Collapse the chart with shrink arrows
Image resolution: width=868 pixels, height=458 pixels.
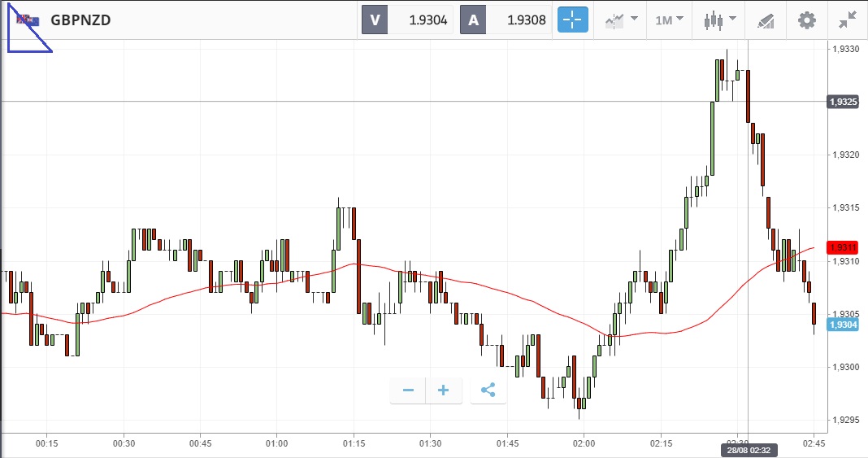click(847, 20)
